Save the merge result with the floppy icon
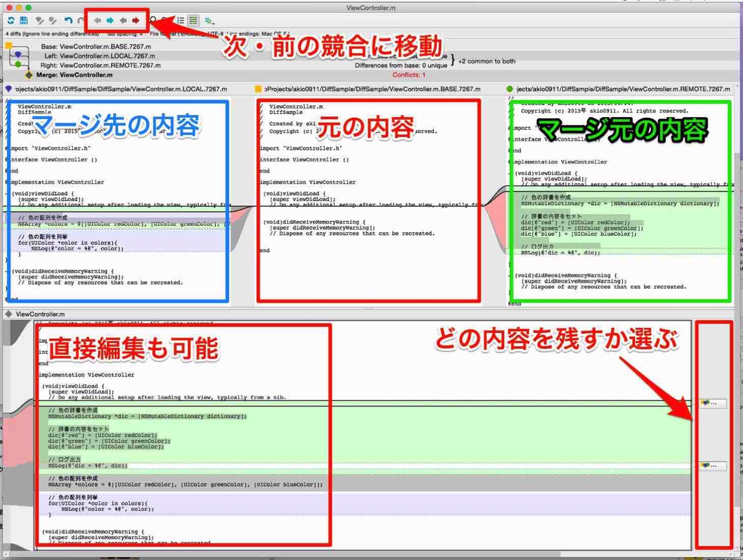 (x=24, y=20)
